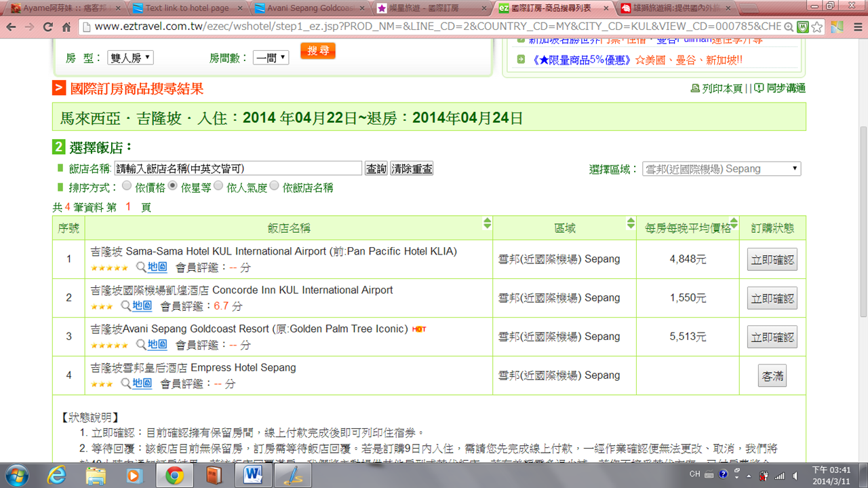This screenshot has height=488, width=868.
Task: Open the browser Home page icon
Action: tap(66, 27)
